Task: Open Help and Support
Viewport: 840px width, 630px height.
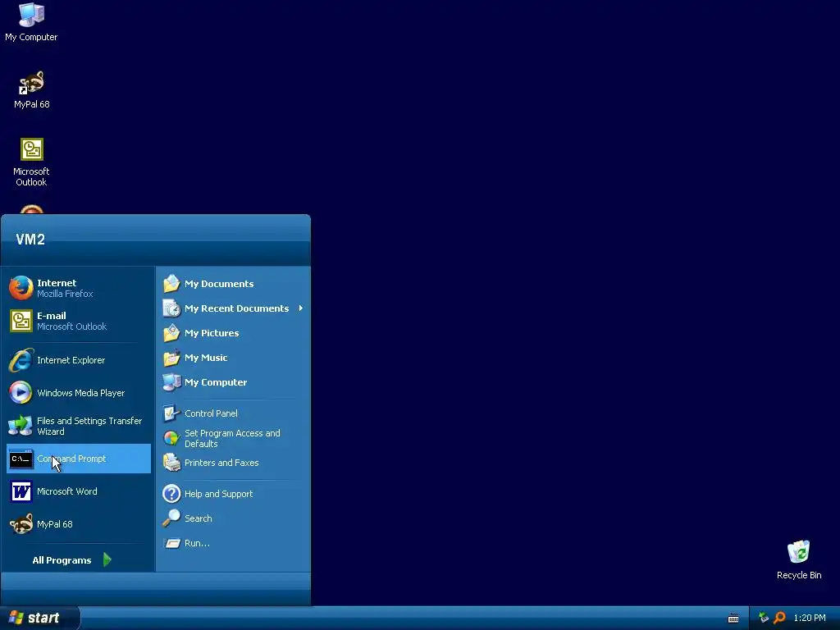Action: tap(232, 493)
